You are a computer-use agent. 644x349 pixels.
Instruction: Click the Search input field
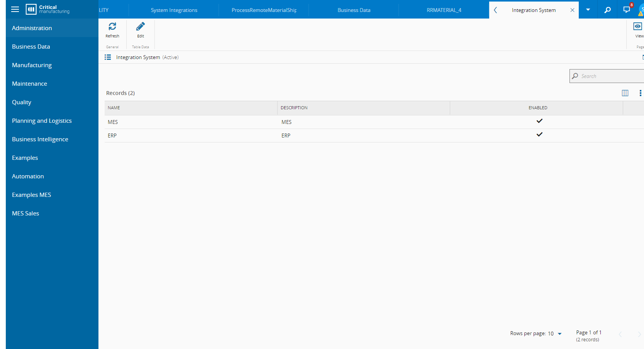pos(607,76)
